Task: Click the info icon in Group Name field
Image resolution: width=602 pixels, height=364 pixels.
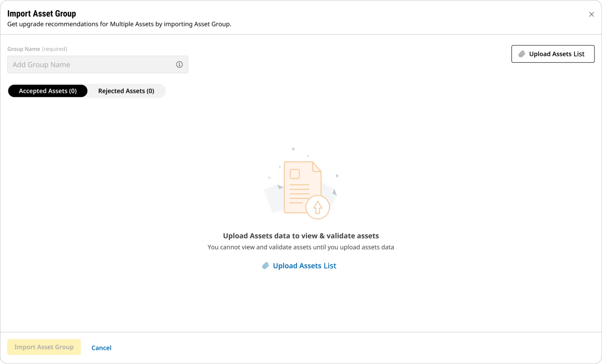Action: (x=179, y=64)
